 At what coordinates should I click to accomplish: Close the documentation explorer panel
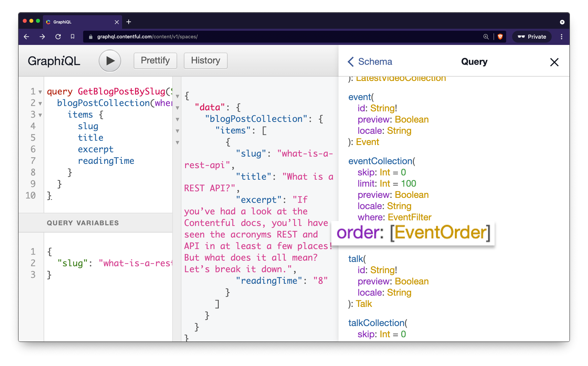tap(554, 62)
